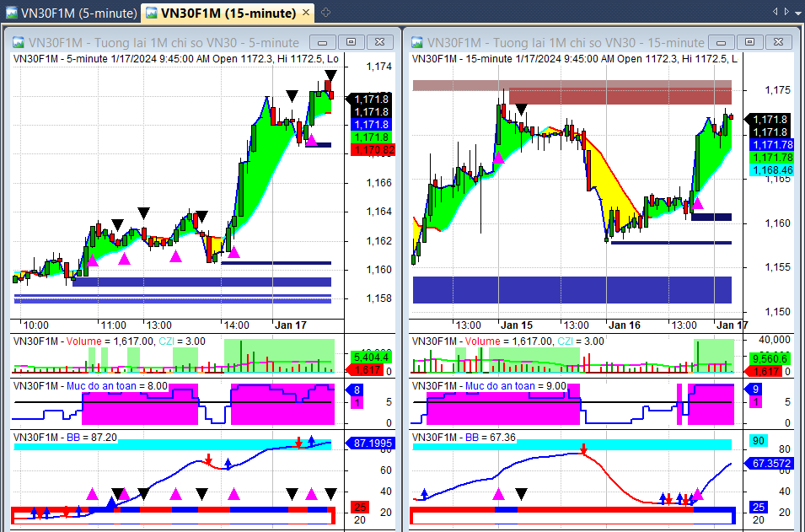Minimize the 15-minute chart window
Viewport: 805px width, 532px height.
coord(722,42)
